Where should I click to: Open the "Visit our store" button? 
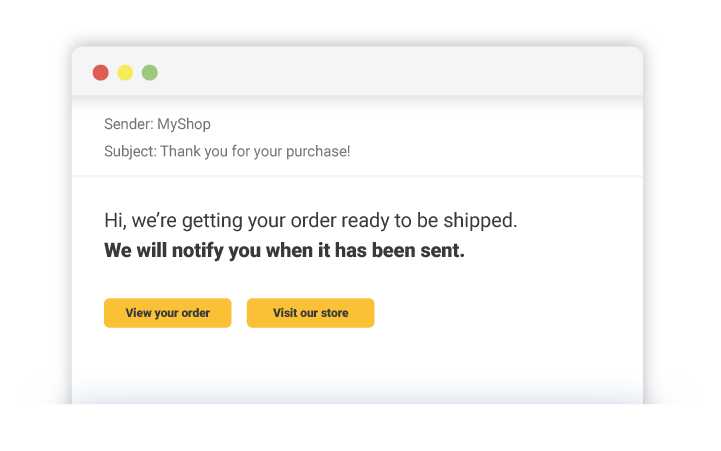310,313
